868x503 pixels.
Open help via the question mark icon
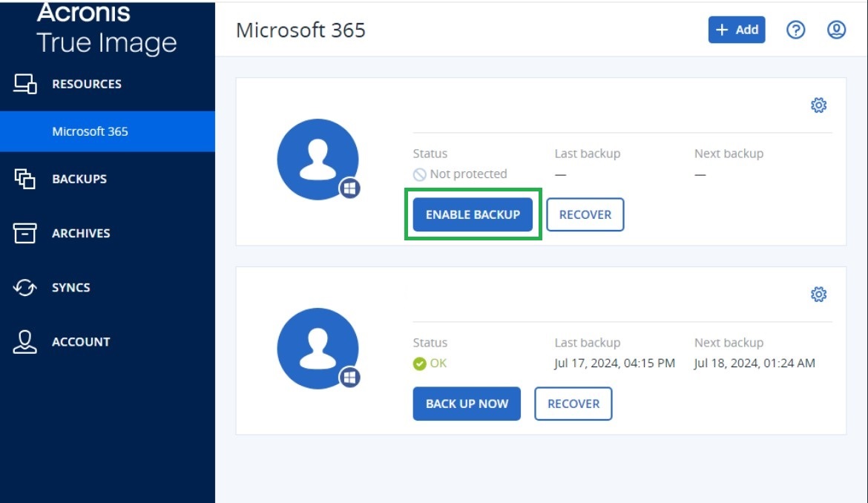(795, 30)
